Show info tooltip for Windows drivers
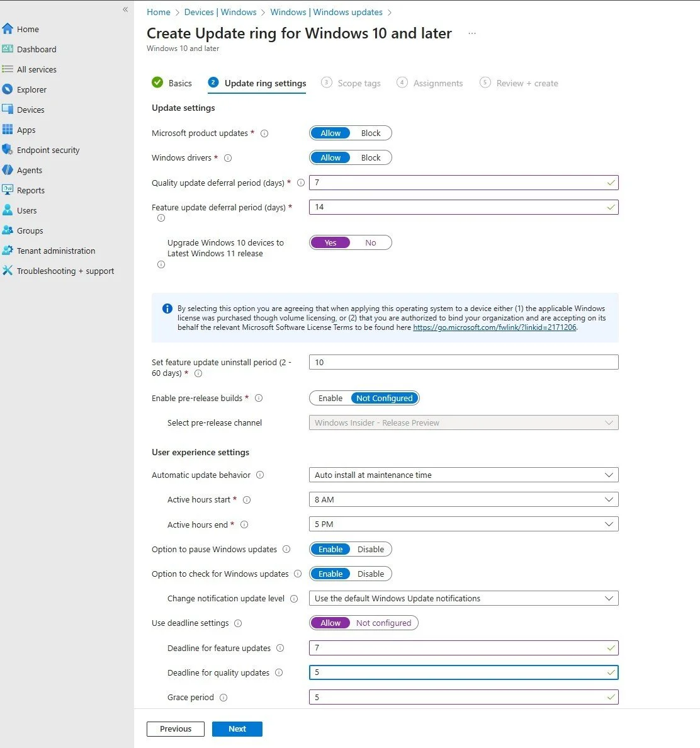This screenshot has height=748, width=700. pos(228,158)
